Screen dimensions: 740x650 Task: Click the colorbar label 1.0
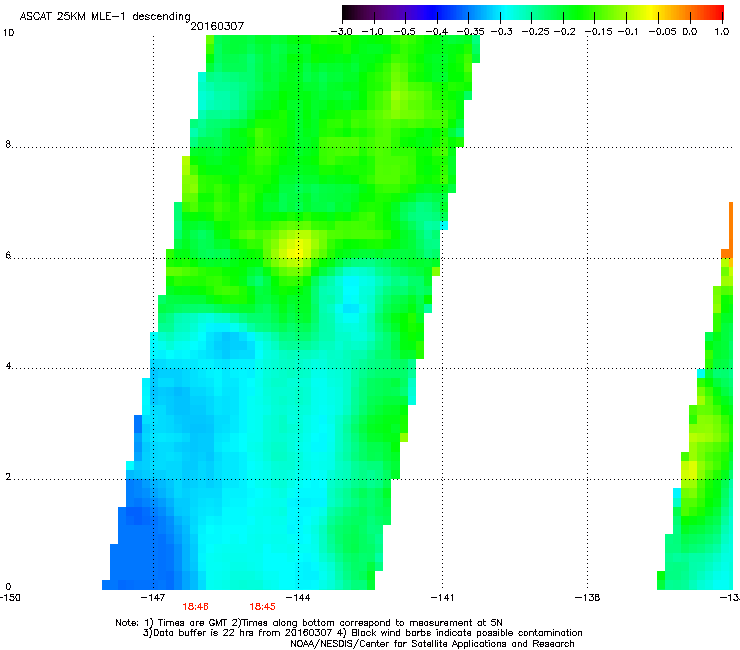tap(722, 32)
